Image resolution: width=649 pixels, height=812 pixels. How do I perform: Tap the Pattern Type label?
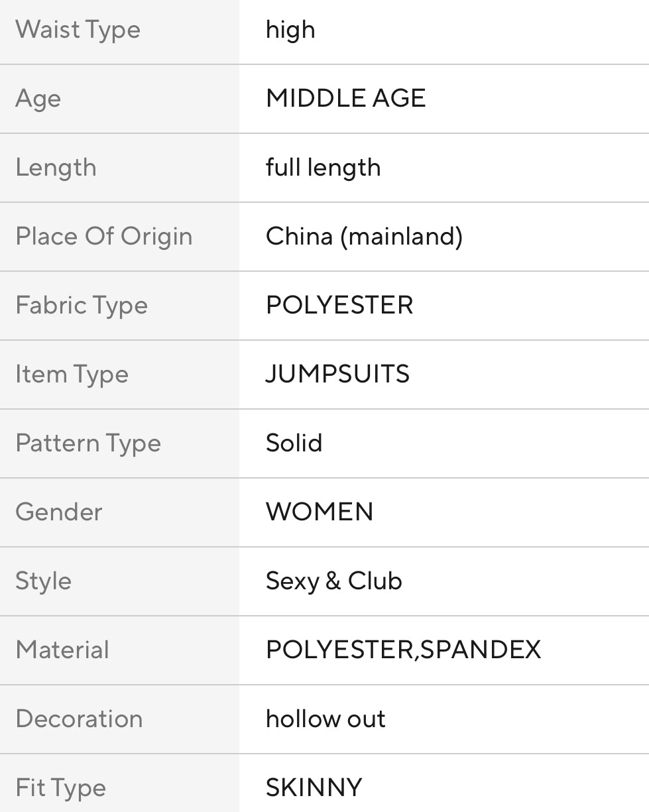click(88, 443)
